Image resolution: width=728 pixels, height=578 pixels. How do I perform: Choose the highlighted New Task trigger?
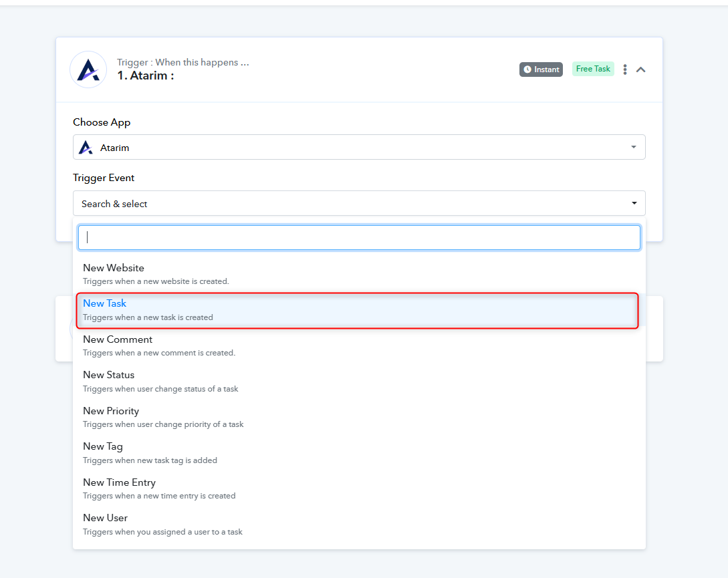pos(105,304)
